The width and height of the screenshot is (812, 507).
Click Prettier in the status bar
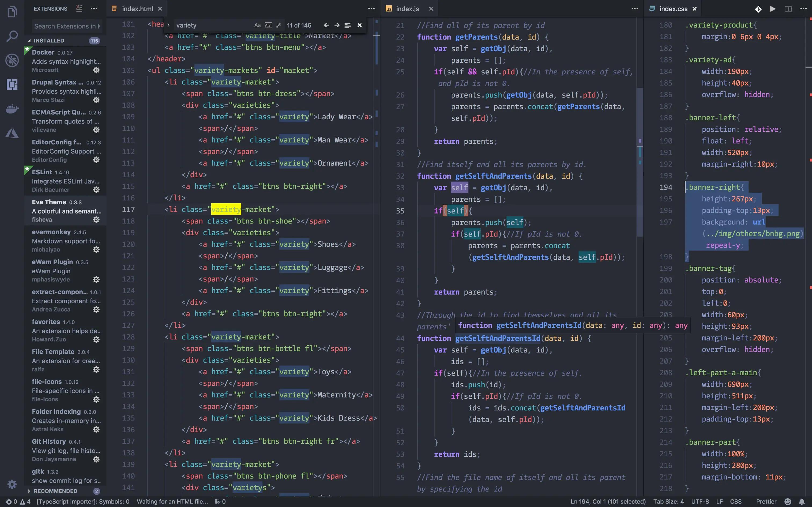(x=766, y=501)
